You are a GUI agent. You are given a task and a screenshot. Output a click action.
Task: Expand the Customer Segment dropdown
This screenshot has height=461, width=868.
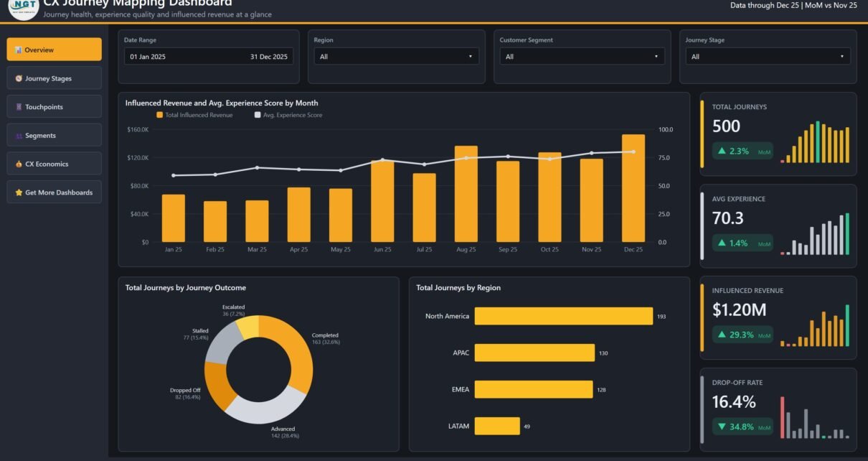[x=582, y=57]
